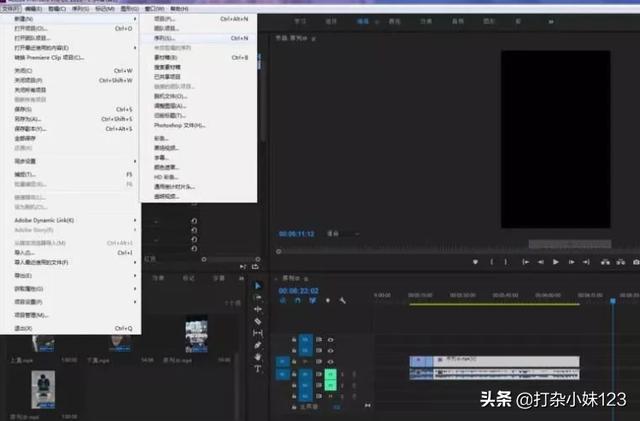Select the Hand tool
Image resolution: width=640 pixels, height=421 pixels.
(258, 357)
